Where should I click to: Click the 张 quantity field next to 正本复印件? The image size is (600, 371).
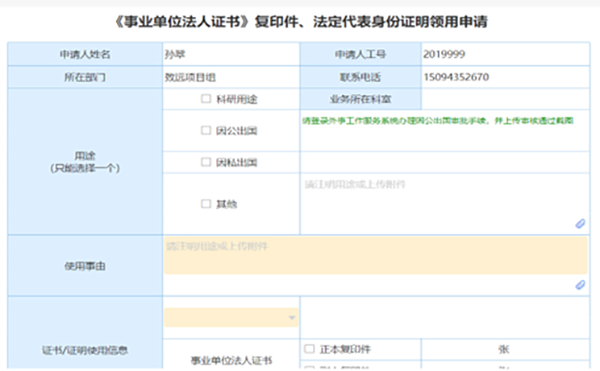[x=505, y=349]
